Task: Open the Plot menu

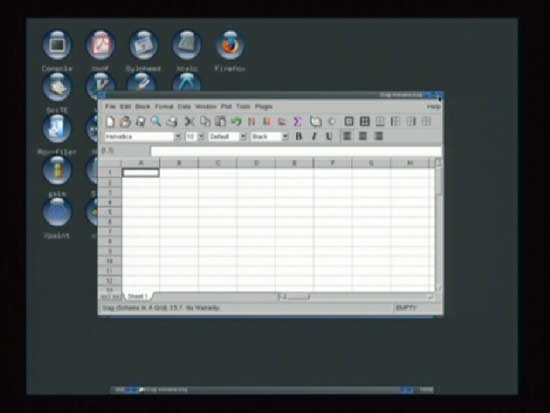Action: (226, 106)
